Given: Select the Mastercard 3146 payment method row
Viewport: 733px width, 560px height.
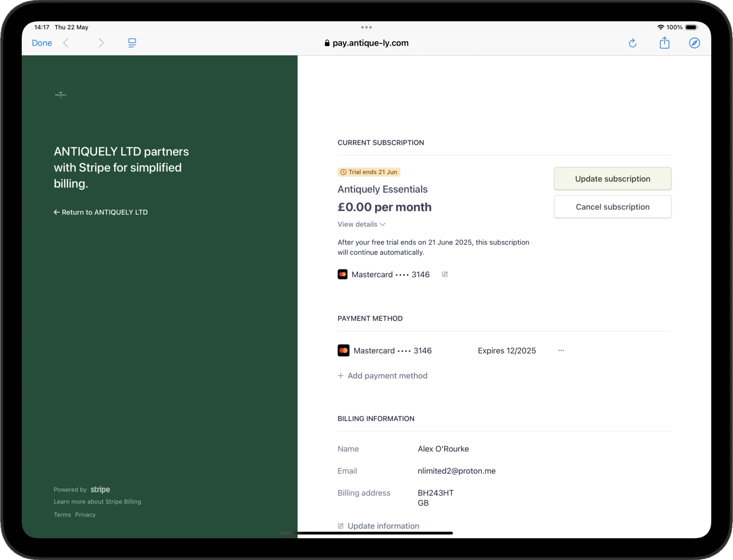Looking at the screenshot, I should tap(451, 351).
